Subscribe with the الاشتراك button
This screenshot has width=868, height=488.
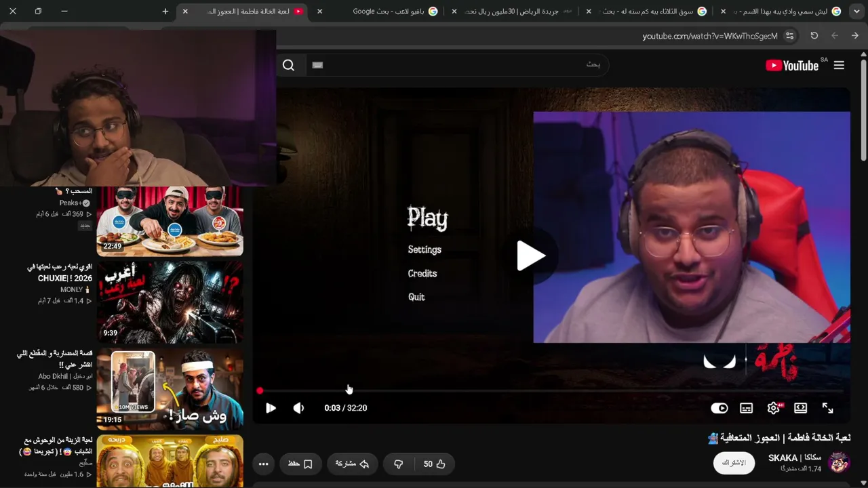coord(734,463)
